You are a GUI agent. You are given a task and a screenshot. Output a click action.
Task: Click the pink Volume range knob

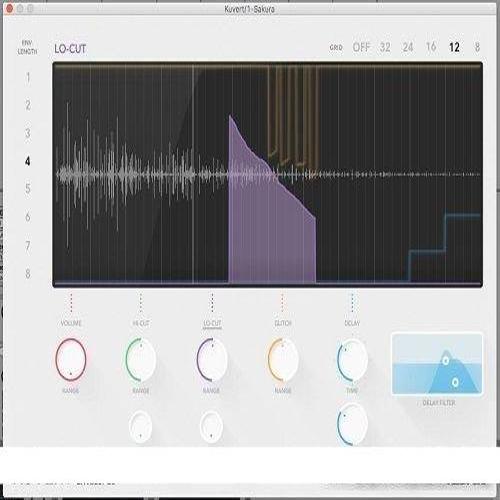click(x=71, y=359)
